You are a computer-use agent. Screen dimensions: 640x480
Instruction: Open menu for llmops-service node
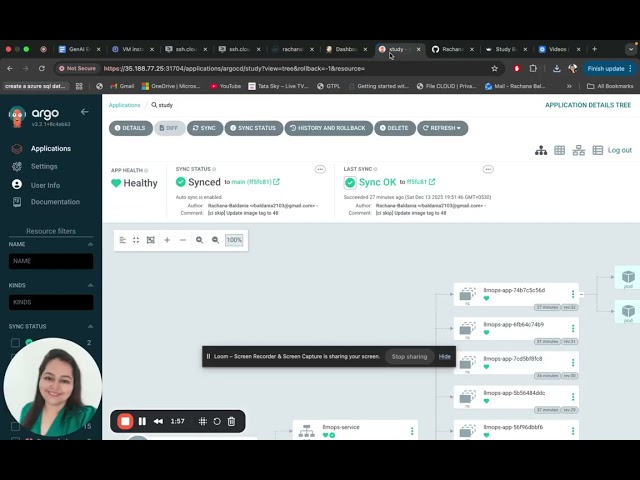tap(412, 431)
